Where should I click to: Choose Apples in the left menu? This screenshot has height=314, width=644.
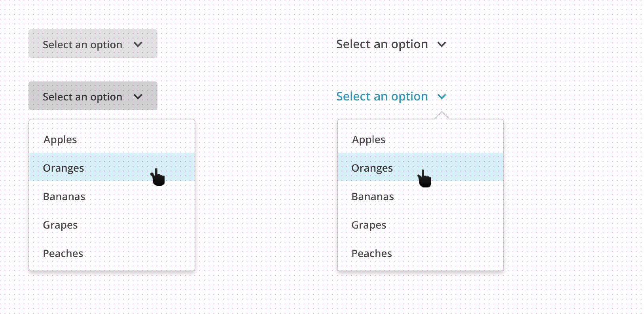point(112,140)
